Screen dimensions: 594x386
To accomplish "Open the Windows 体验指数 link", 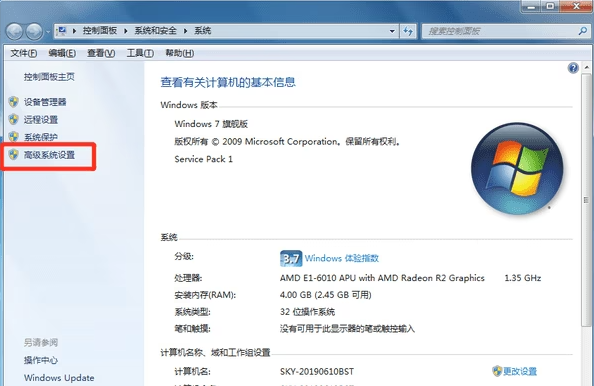I will [342, 258].
